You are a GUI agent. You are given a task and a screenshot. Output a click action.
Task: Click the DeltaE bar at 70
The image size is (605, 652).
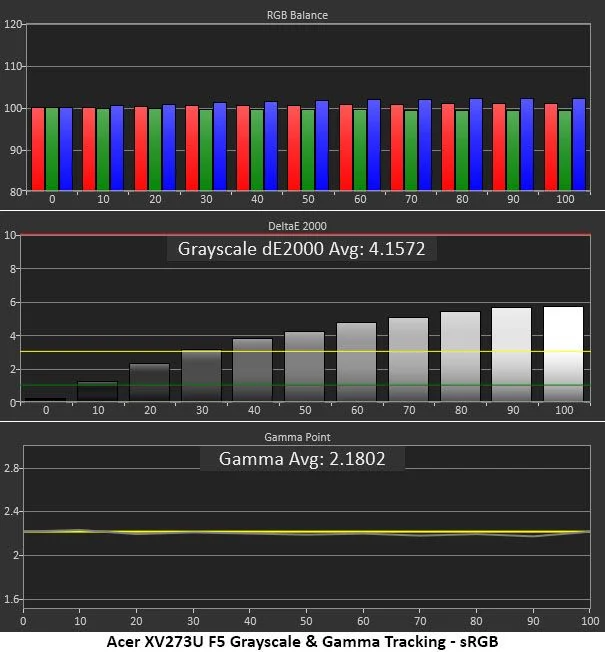[x=408, y=360]
